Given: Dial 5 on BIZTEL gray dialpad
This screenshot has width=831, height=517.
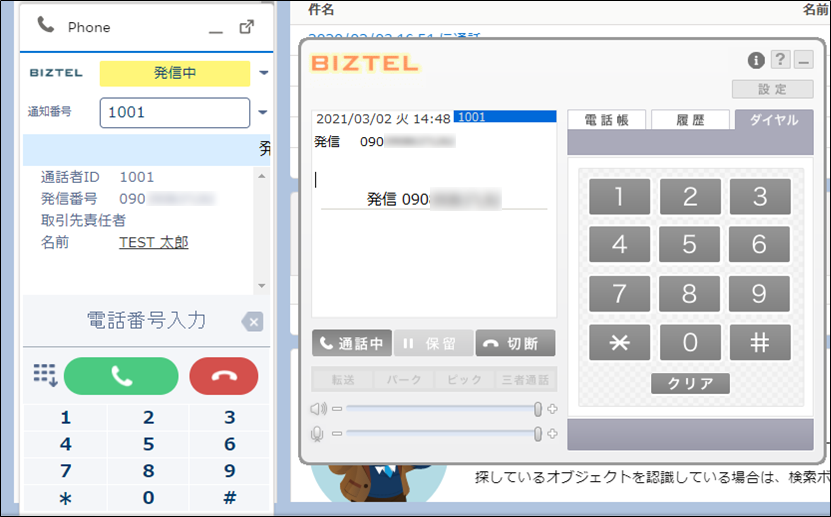Looking at the screenshot, I should pyautogui.click(x=689, y=244).
